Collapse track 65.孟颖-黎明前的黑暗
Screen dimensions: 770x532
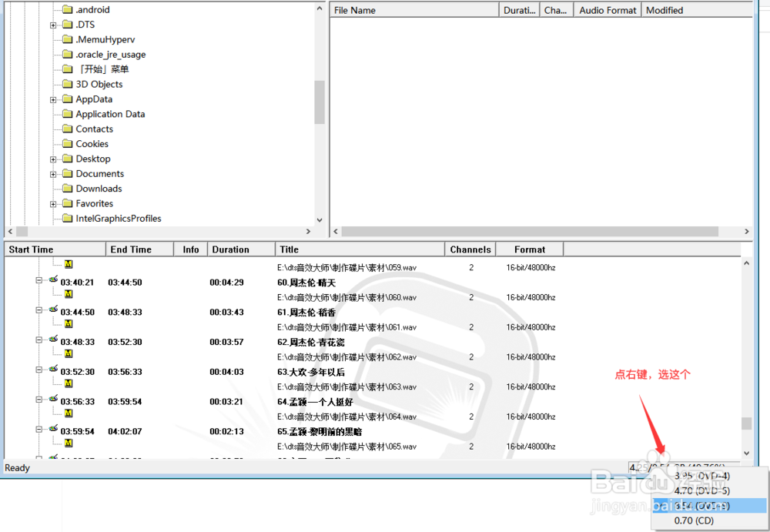tap(38, 430)
